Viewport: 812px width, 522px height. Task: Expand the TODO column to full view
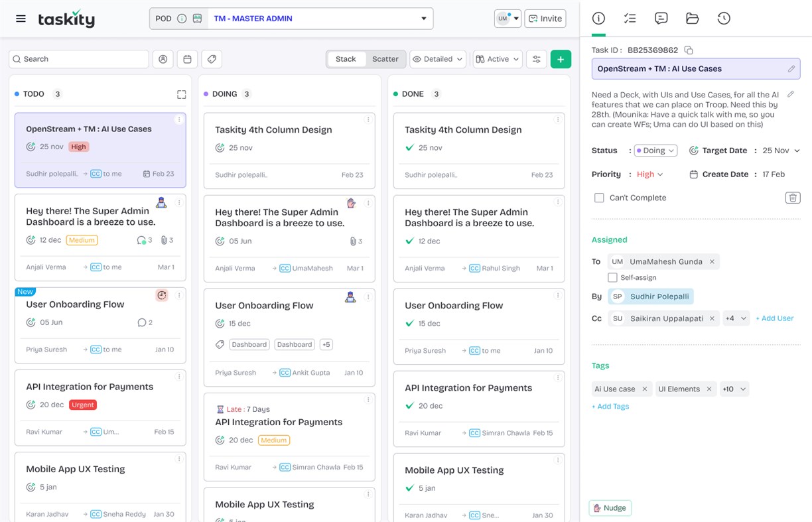pos(182,94)
